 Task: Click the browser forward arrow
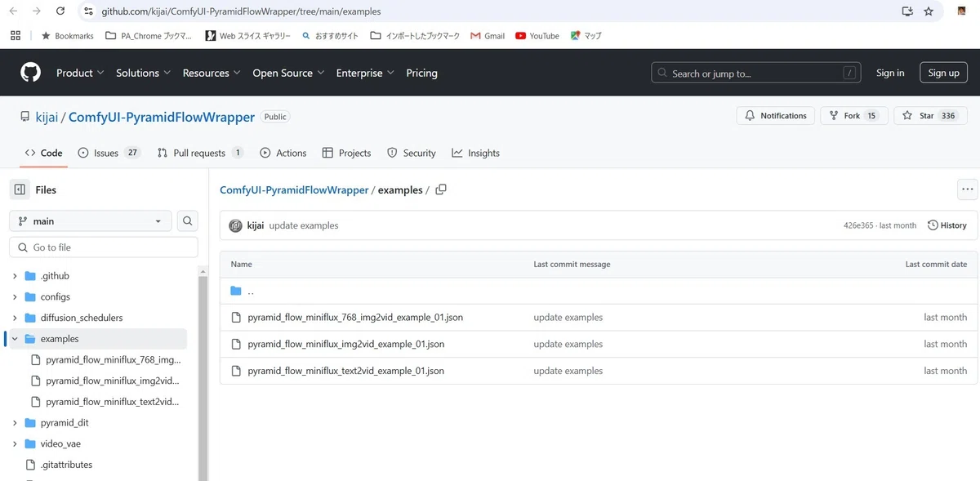coord(37,11)
